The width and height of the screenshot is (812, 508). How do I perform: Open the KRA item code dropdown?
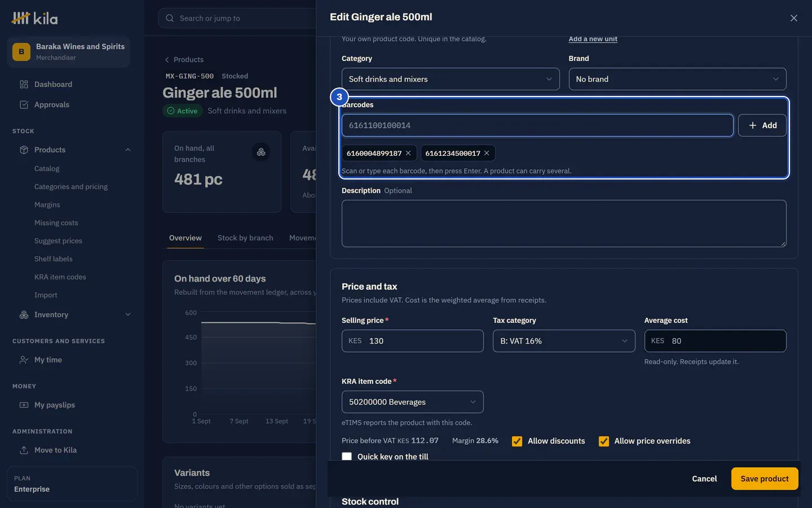coord(413,402)
